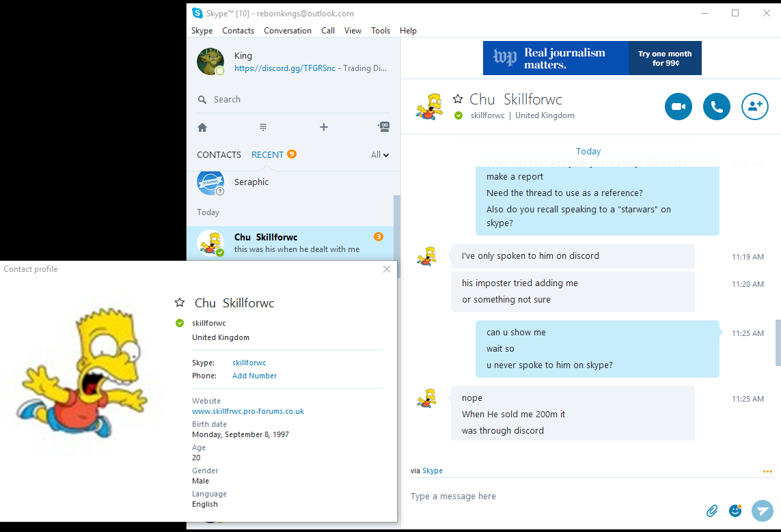Click message "When He sold me 200m it"
Screen dimensions: 781x532
513,414
